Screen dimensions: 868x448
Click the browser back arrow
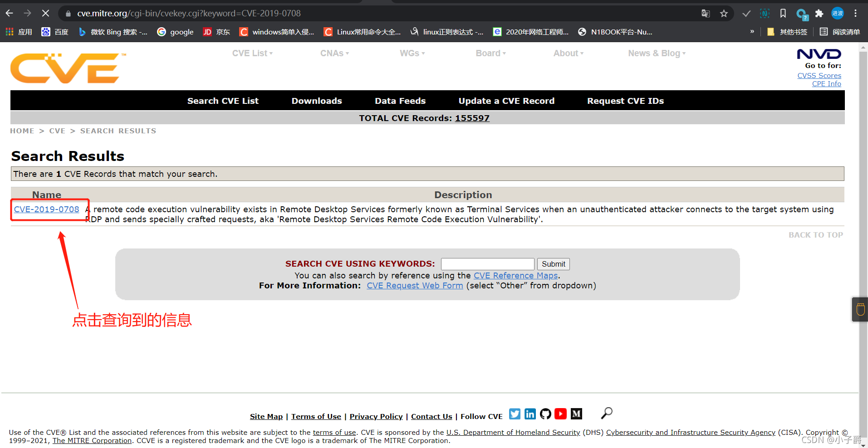pyautogui.click(x=10, y=13)
